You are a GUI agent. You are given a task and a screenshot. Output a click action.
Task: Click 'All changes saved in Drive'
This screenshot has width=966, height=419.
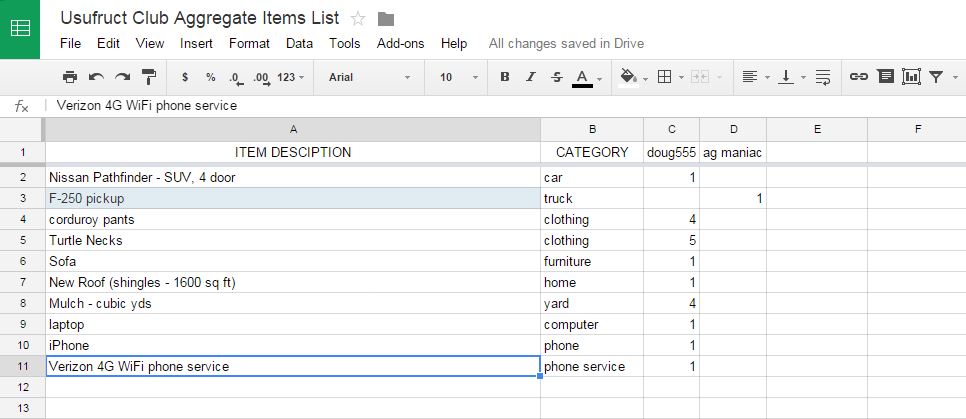tap(566, 43)
